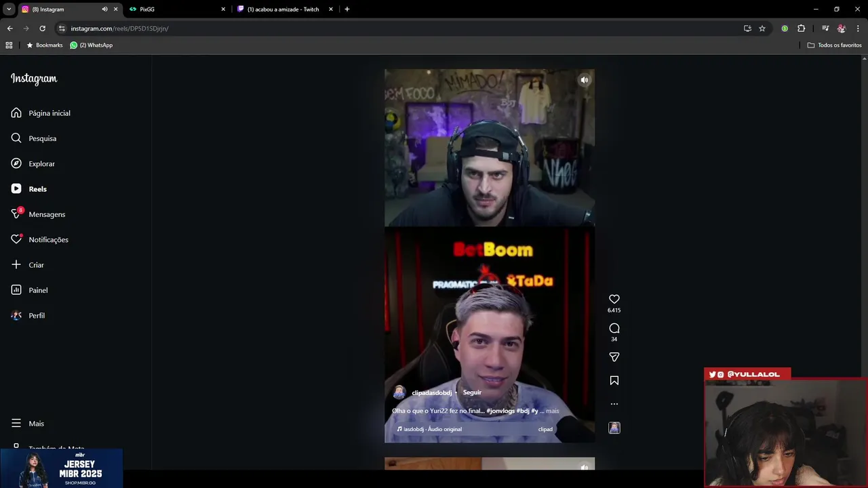Image resolution: width=868 pixels, height=488 pixels.
Task: Go back in browser history
Action: 9,28
